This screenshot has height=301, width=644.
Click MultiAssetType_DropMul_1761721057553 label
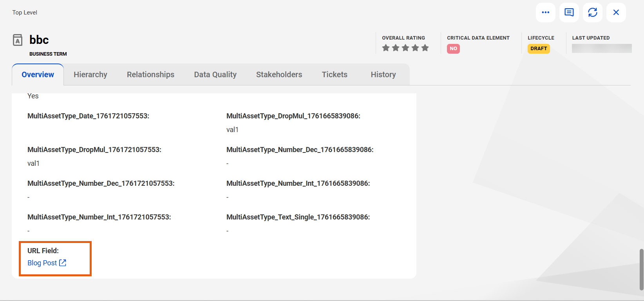94,150
